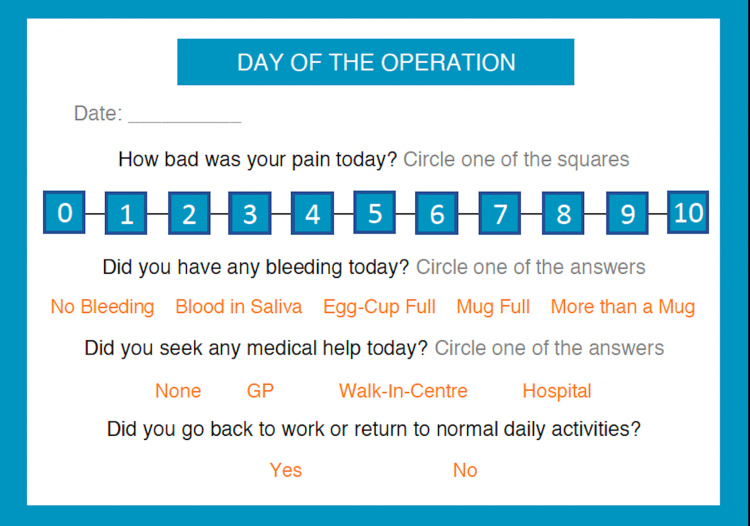
Task: Select the No Bleeding answer
Action: [x=102, y=307]
